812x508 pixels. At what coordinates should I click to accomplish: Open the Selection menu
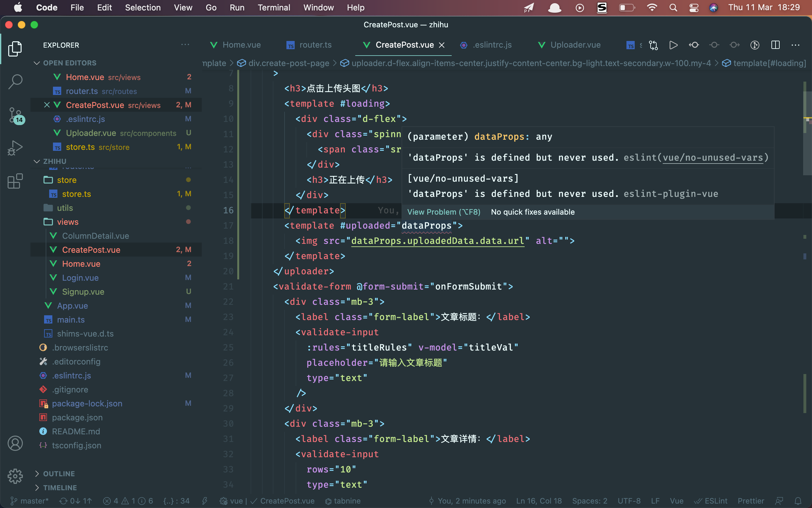pyautogui.click(x=143, y=7)
